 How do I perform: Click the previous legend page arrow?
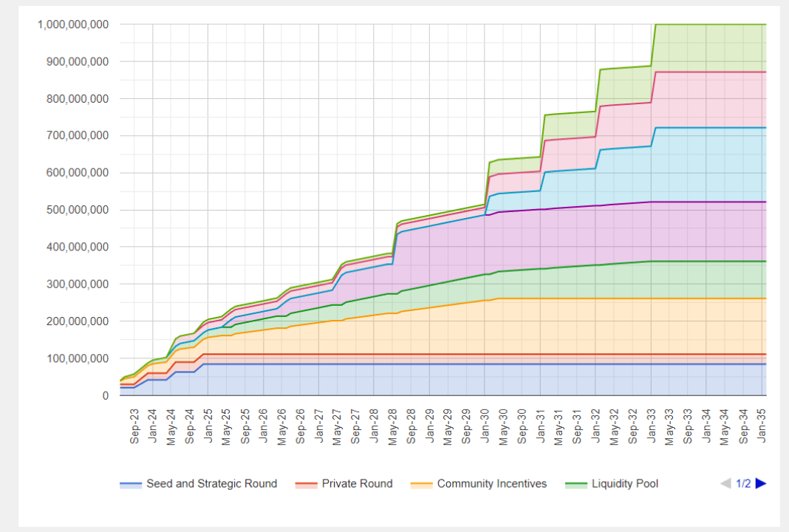726,483
